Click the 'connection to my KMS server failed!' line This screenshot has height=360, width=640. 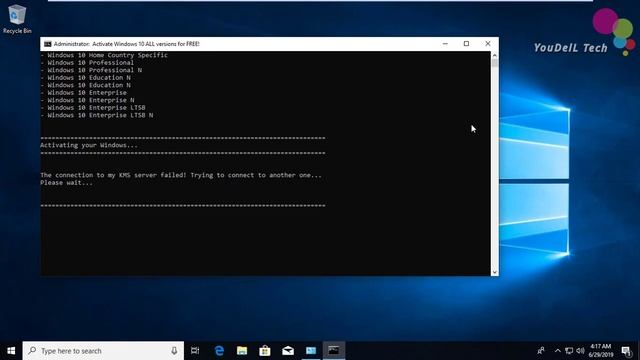click(x=181, y=175)
